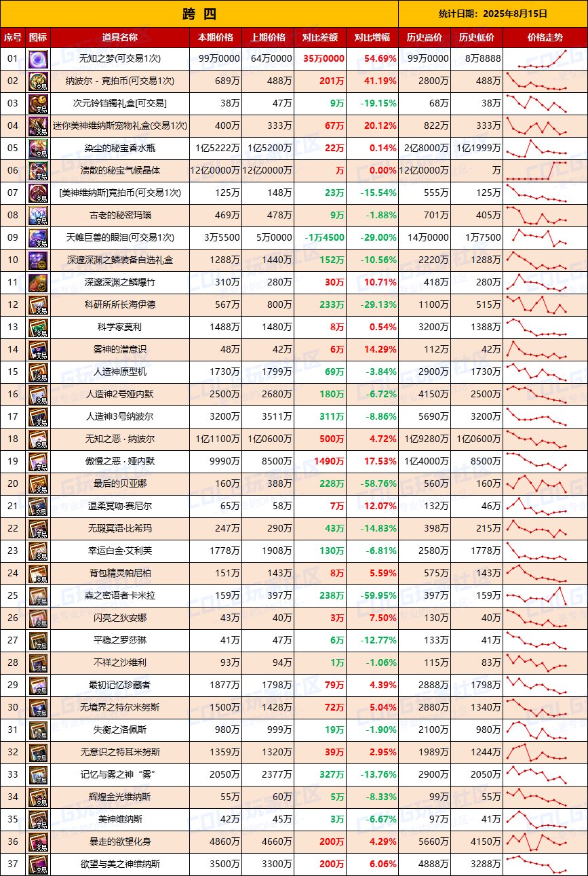Click the item name 幸运白金·艾利芙
The height and width of the screenshot is (876, 588).
(120, 551)
